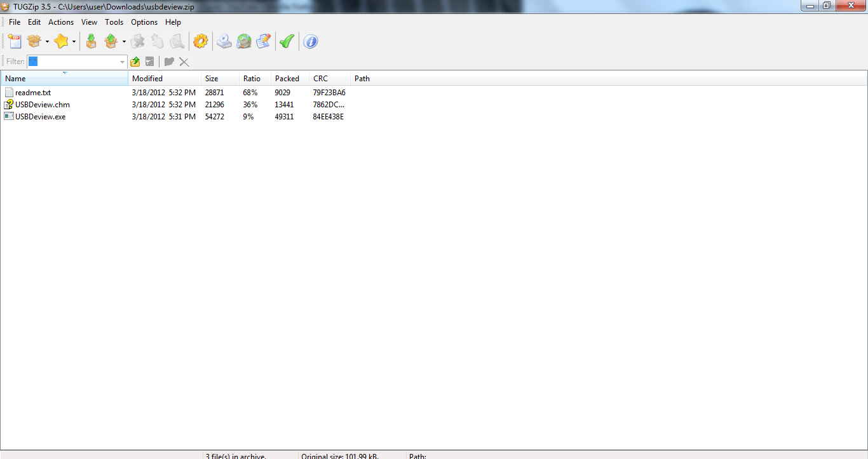
Task: Expand the Favorites star dropdown arrow
Action: [x=74, y=43]
